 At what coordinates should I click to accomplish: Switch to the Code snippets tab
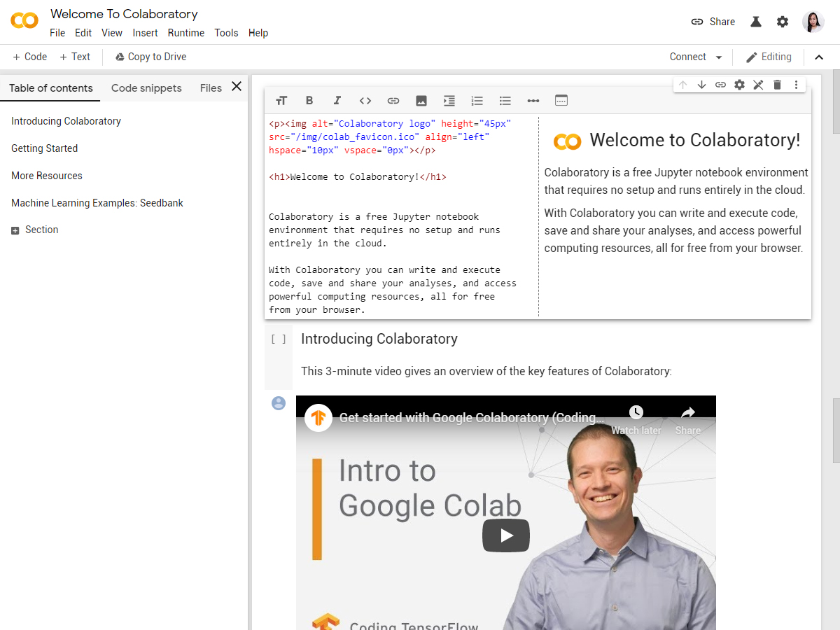(146, 88)
